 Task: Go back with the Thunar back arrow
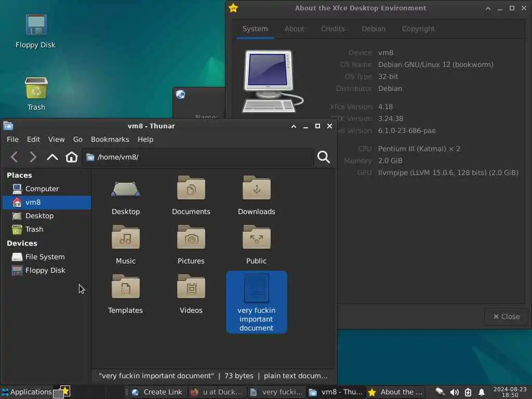pos(14,157)
